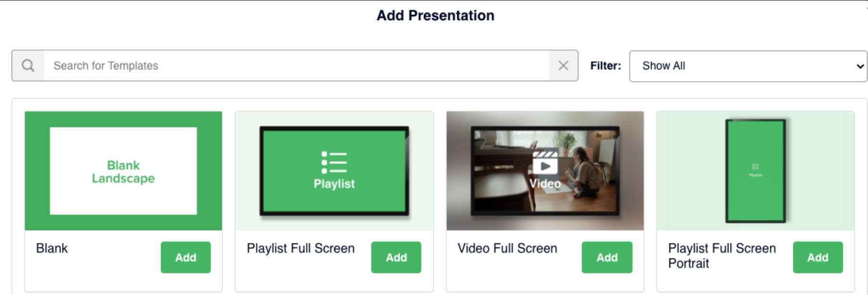Click the Playlist Full Screen Portrait title

tap(722, 256)
